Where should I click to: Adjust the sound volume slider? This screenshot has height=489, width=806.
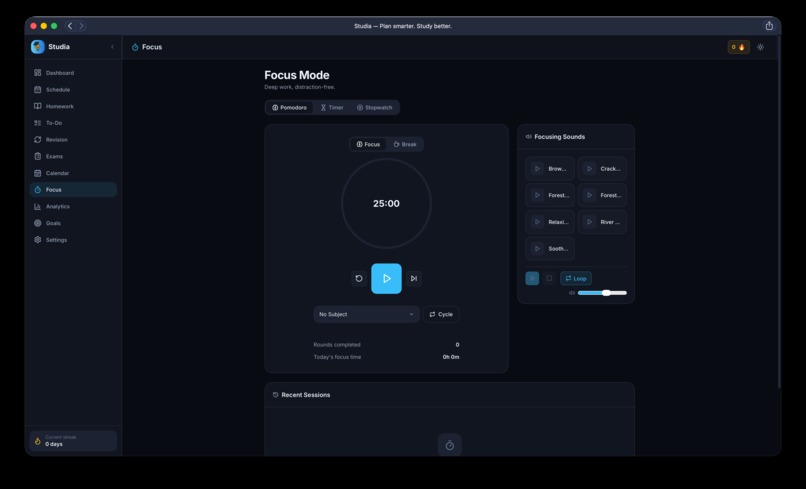point(602,293)
